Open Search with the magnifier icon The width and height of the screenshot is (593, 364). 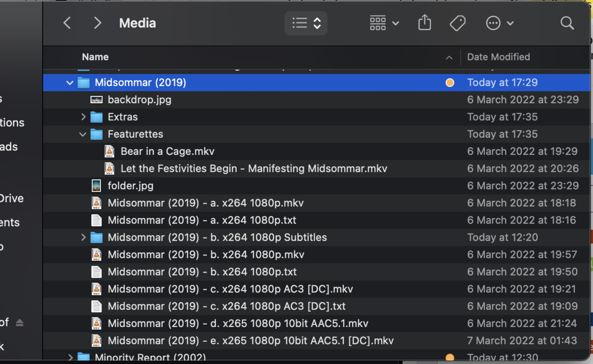[567, 23]
